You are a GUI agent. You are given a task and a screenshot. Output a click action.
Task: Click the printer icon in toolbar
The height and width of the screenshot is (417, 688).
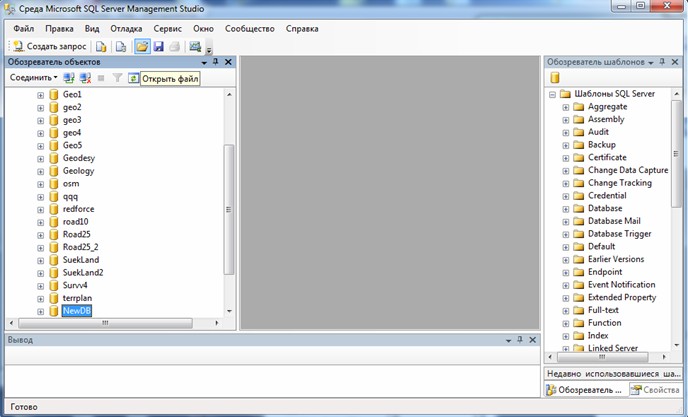(x=174, y=46)
